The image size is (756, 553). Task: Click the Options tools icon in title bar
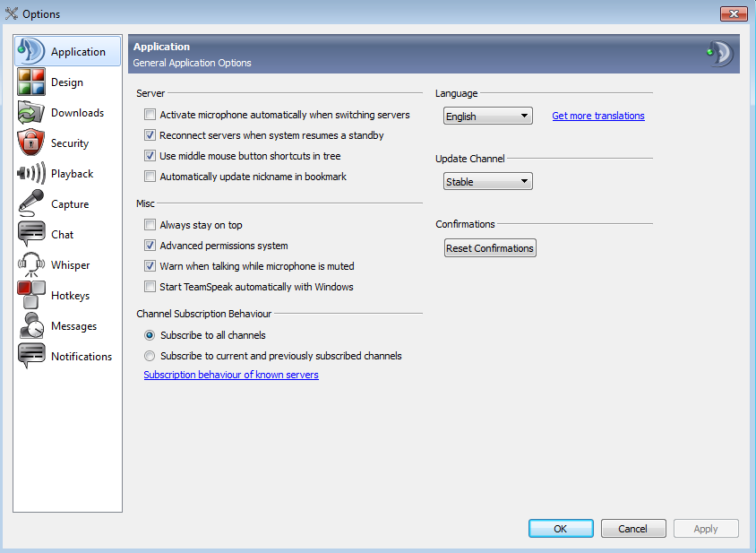(x=11, y=13)
